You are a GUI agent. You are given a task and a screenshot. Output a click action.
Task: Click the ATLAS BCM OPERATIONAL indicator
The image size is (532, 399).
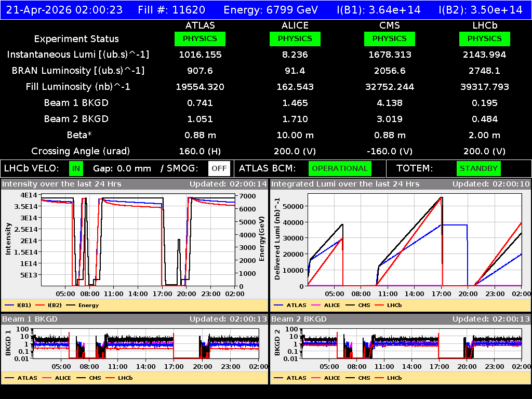340,168
